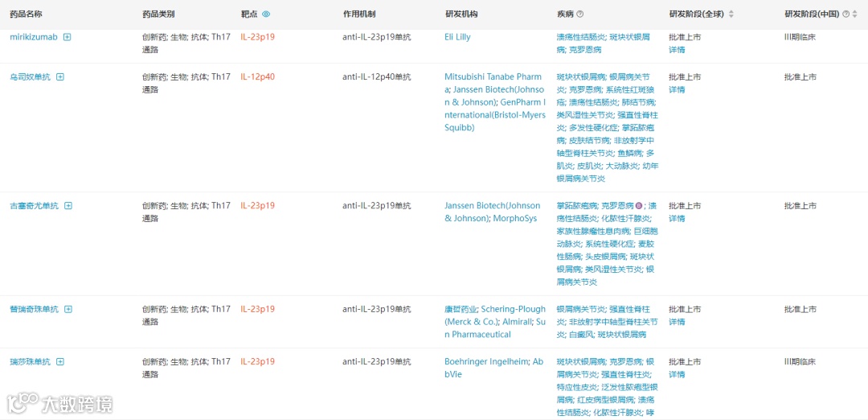Open IL-23p19 target in 古塞奇尤单抗 row

[257, 205]
